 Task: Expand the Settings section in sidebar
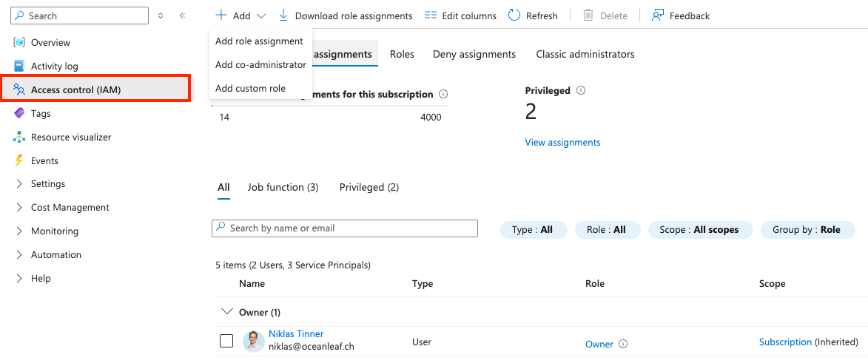[x=19, y=184]
